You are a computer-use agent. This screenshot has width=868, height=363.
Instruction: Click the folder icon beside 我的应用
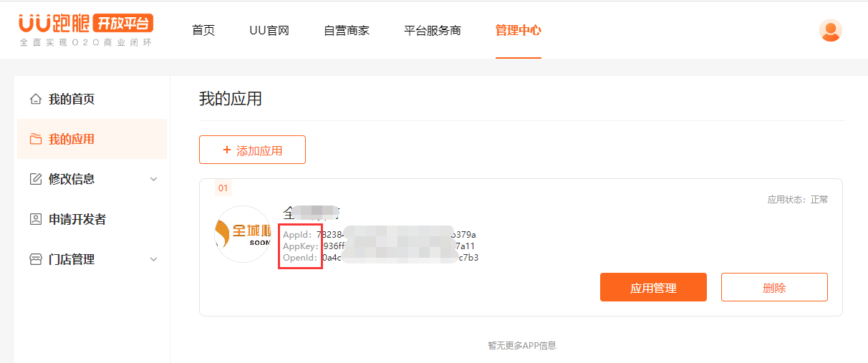(35, 139)
